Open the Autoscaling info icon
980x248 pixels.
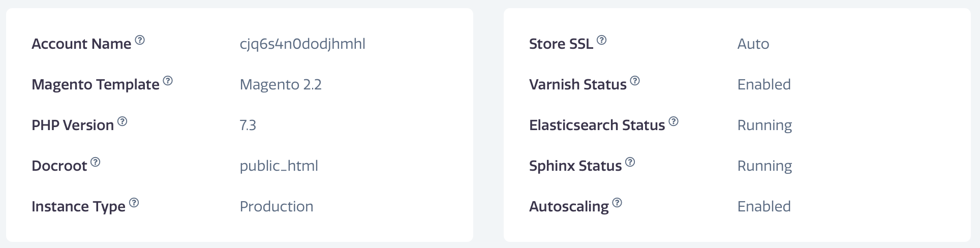click(x=617, y=203)
